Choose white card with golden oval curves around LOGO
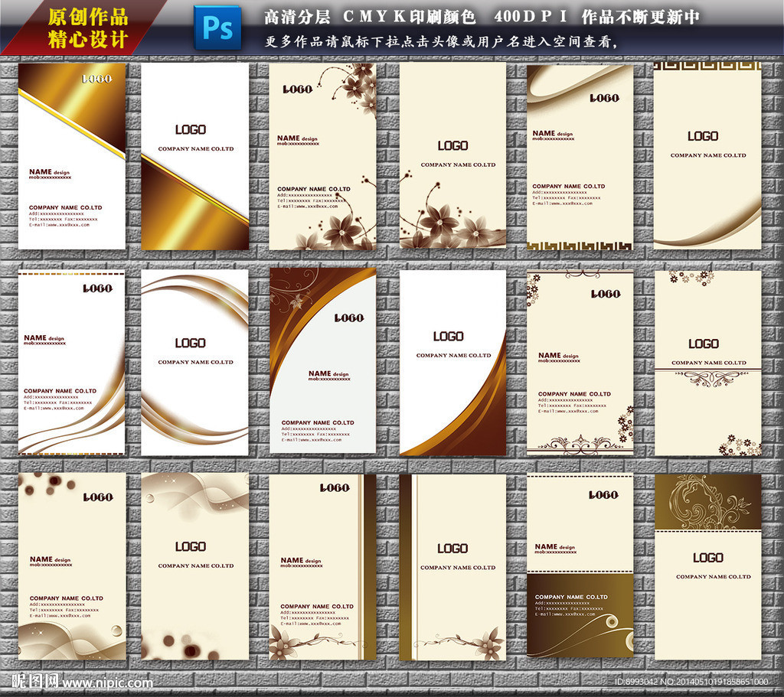The height and width of the screenshot is (697, 784). pos(194,362)
